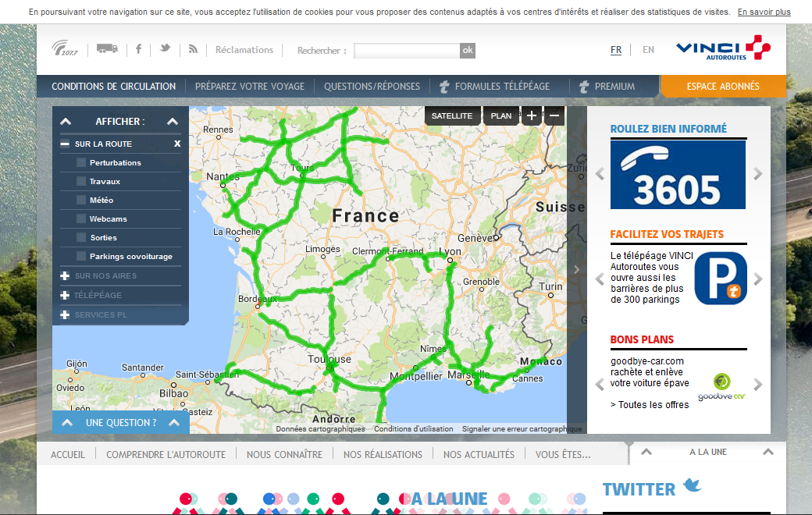Open Conditions de circulation menu

coord(113,87)
